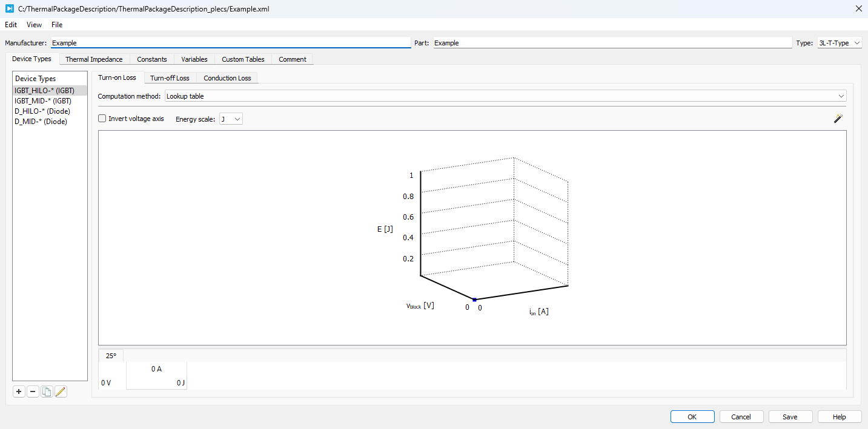
Task: Click the edit device type pencil icon
Action: 60,391
